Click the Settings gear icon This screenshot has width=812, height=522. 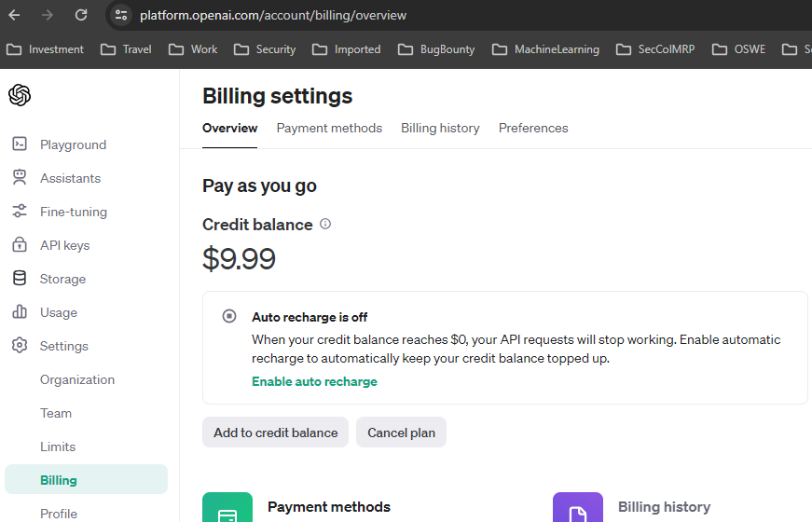20,346
